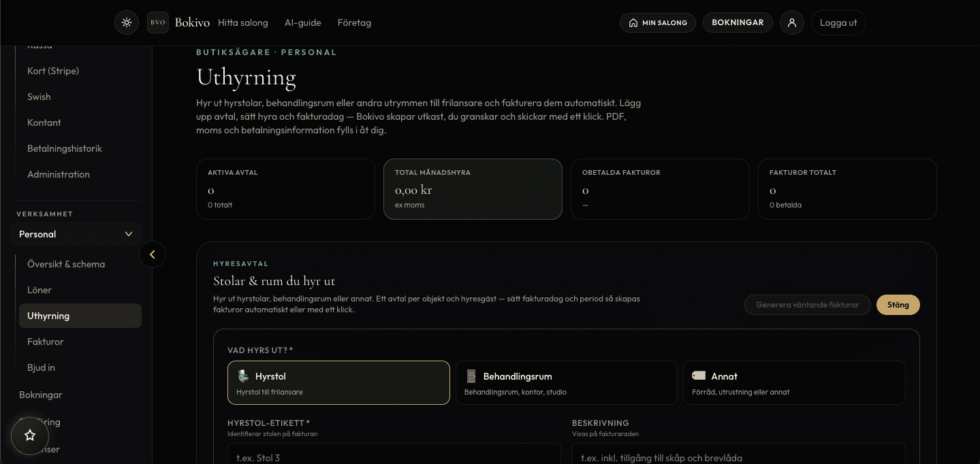The height and width of the screenshot is (464, 980).
Task: Click the 'HYRESAVTAL' section label
Action: (x=241, y=263)
